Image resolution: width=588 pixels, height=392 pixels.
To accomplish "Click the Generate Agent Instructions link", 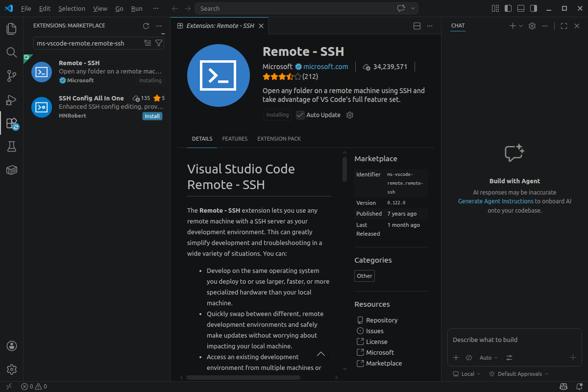I will pos(496,201).
